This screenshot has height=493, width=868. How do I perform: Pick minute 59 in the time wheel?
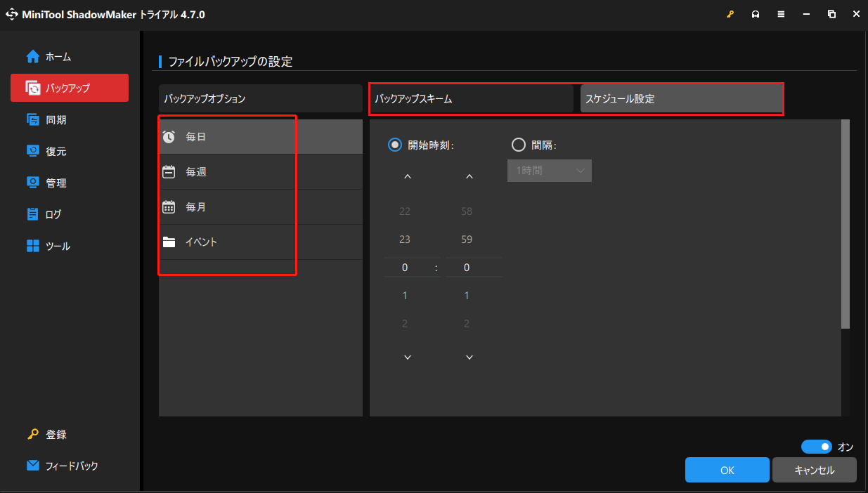click(x=467, y=239)
